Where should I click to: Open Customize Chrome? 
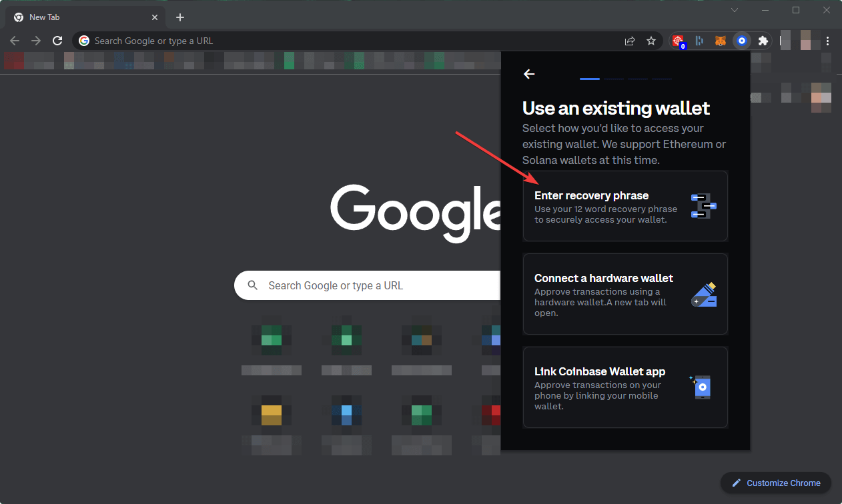pyautogui.click(x=776, y=483)
